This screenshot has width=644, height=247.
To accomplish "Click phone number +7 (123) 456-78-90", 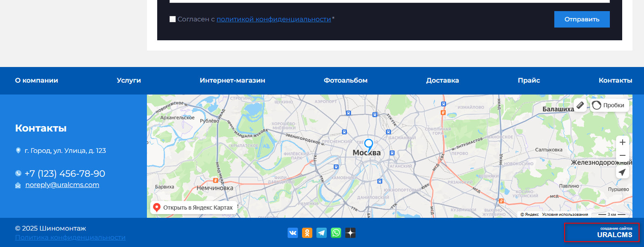I will [x=65, y=173].
